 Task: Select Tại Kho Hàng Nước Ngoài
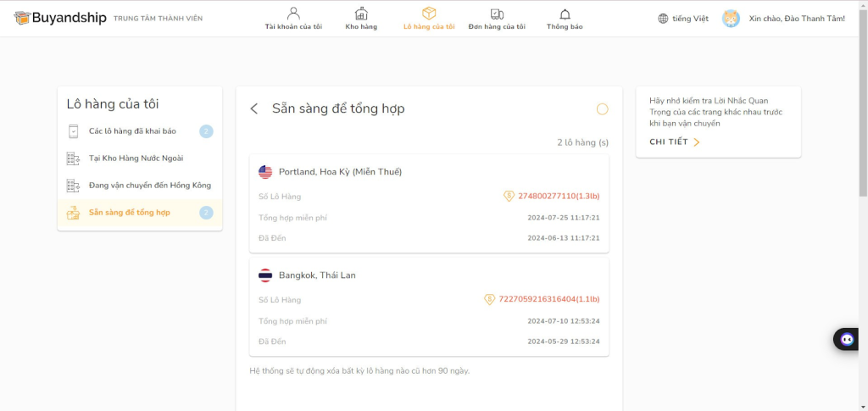(140, 158)
